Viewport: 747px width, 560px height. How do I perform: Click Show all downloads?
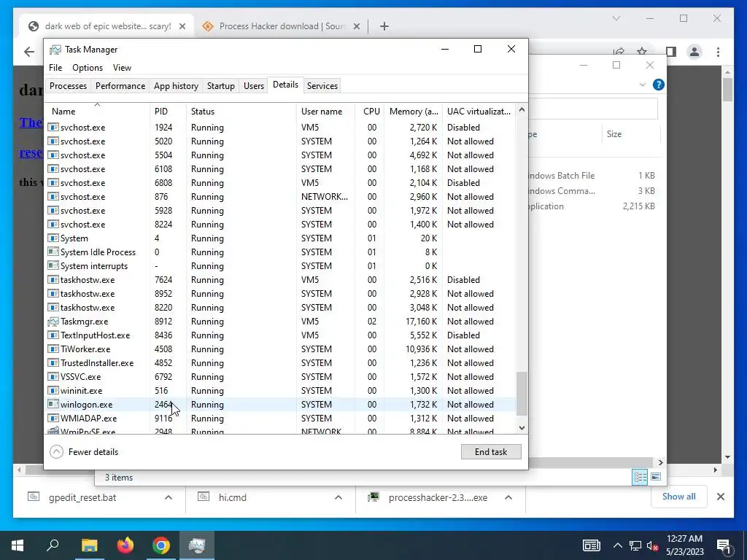[x=678, y=497]
